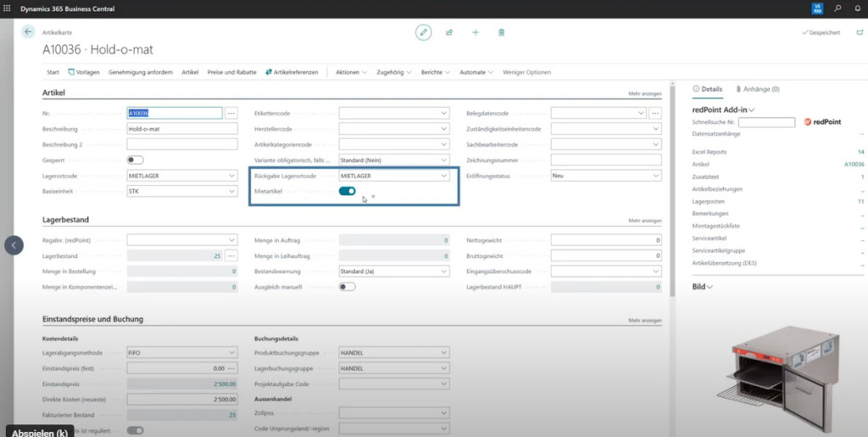
Task: Toggle the Ausgleich manuell switch
Action: 347,287
